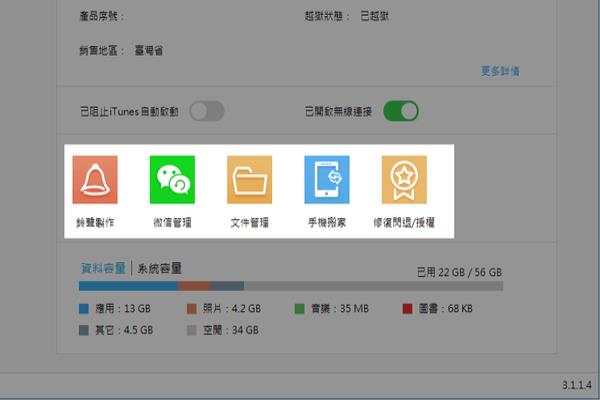Click the '空閒 : 34 GB' legend text
The width and height of the screenshot is (600, 400).
tap(231, 330)
